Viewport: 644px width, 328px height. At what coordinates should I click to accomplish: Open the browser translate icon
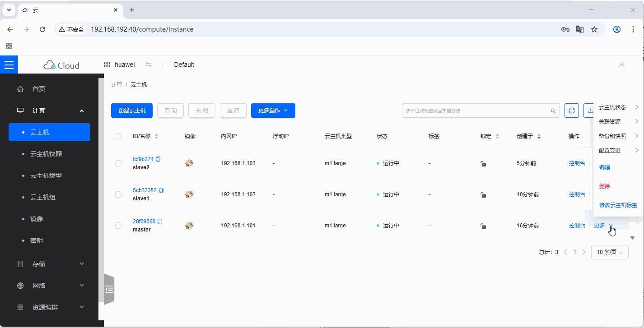point(580,29)
